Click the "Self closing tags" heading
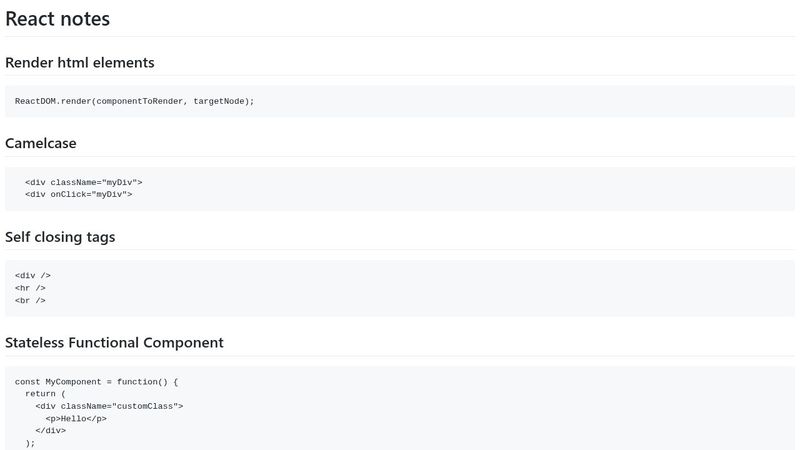800x450 pixels. tap(60, 237)
